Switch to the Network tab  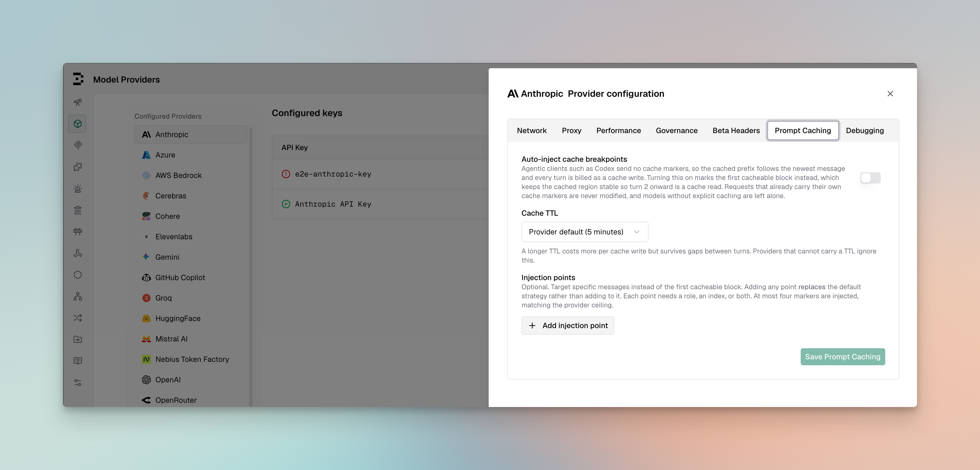[x=531, y=131]
